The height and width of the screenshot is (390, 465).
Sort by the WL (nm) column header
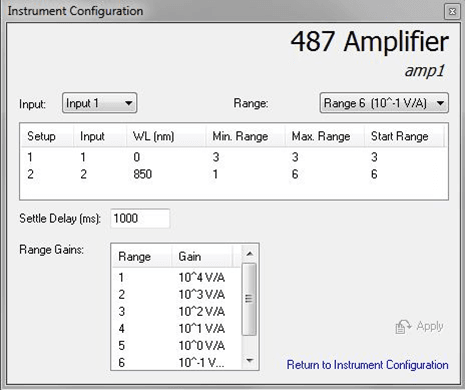(x=166, y=136)
